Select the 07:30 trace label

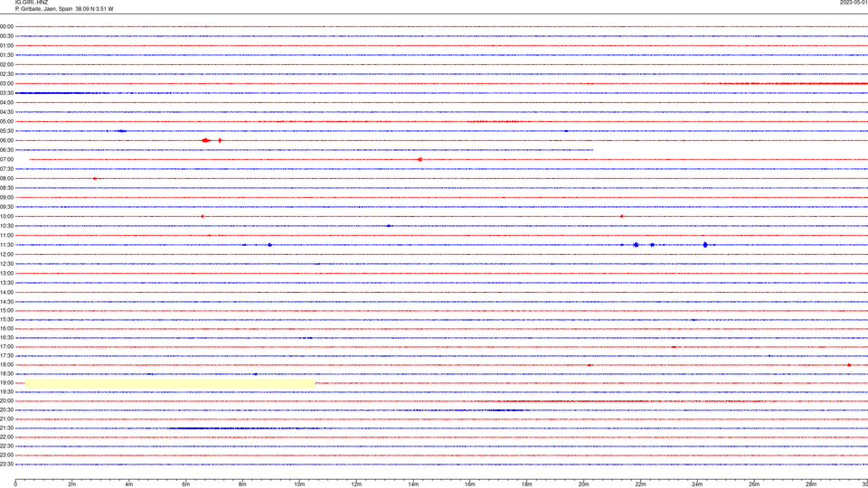point(6,169)
